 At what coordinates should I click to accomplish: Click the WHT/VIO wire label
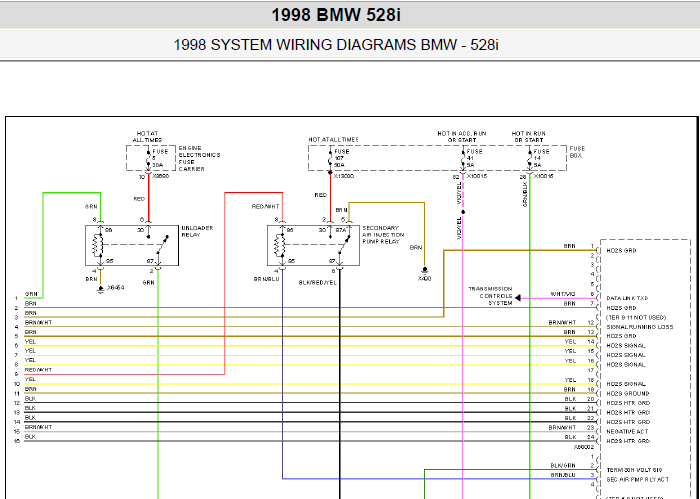pos(563,295)
